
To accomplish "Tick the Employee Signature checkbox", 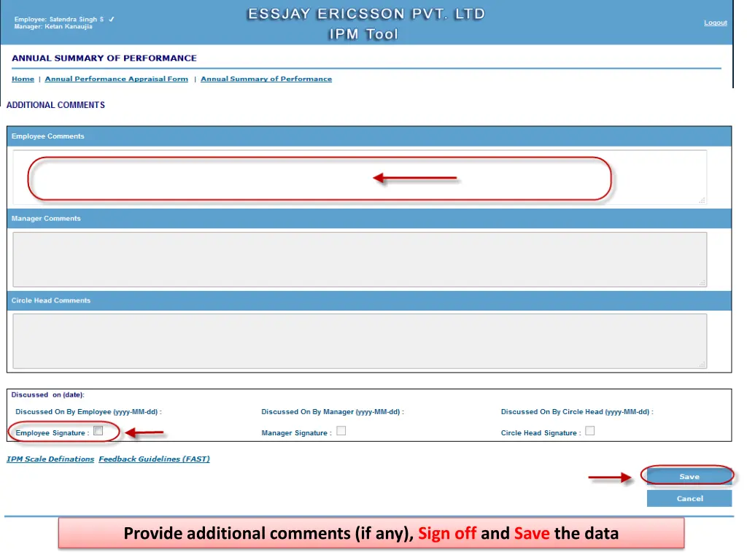I will point(98,431).
